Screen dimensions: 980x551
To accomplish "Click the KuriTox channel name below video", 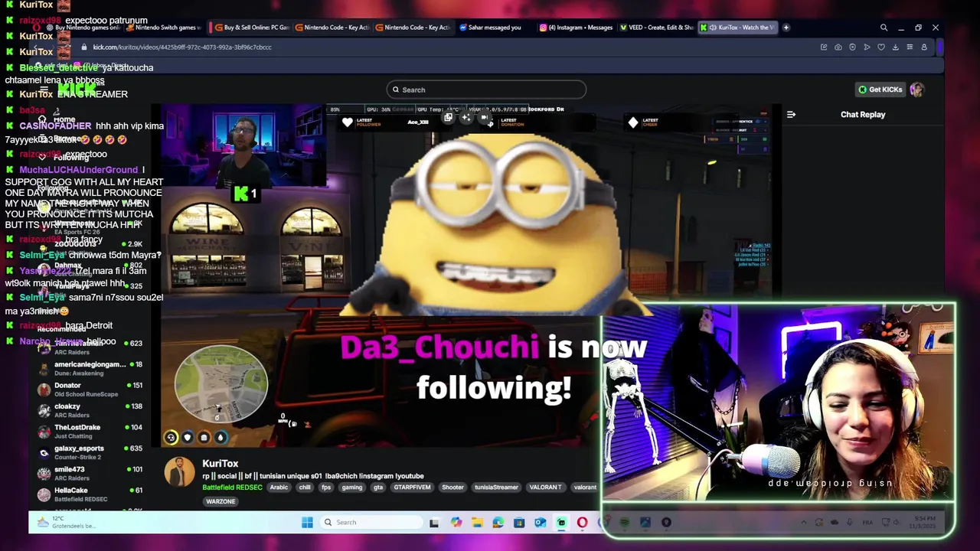I will (220, 464).
